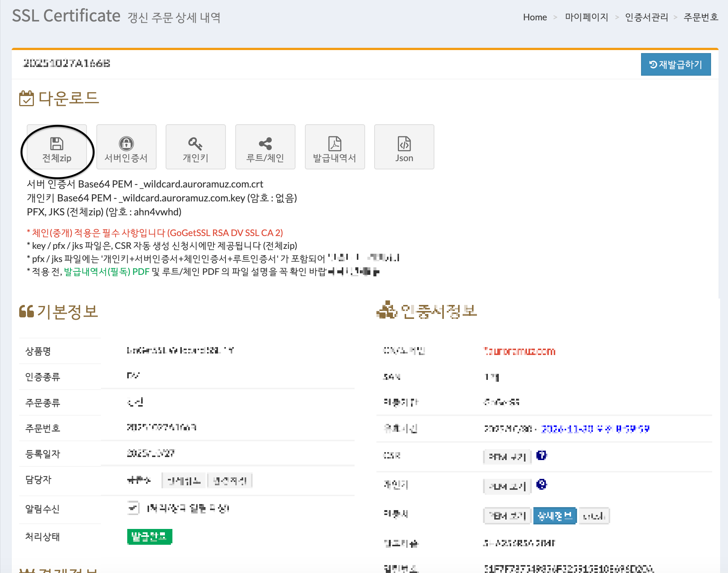Click the private key PEM view button
The image size is (728, 573).
pyautogui.click(x=507, y=486)
